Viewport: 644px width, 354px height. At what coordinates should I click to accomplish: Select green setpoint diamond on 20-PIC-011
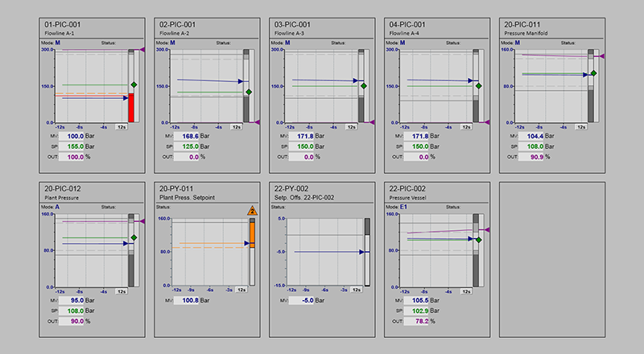click(x=593, y=73)
